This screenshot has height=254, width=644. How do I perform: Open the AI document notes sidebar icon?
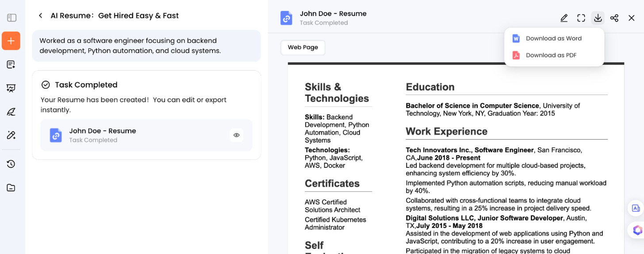coord(11,64)
